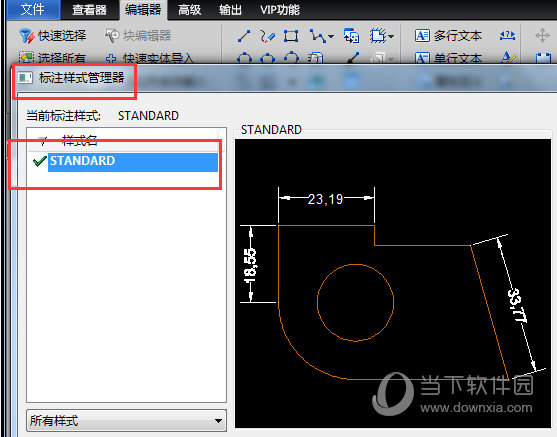The width and height of the screenshot is (557, 437).
Task: Toggle the sort arrow in style list header
Action: tap(43, 141)
